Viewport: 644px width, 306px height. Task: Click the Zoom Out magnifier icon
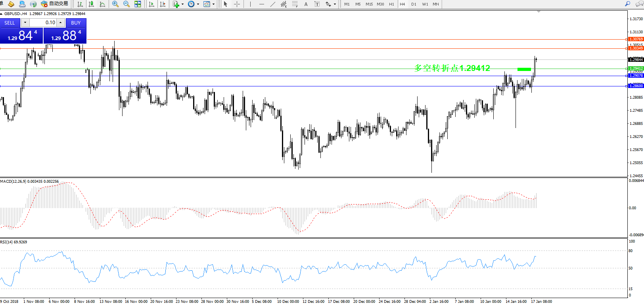pyautogui.click(x=126, y=4)
